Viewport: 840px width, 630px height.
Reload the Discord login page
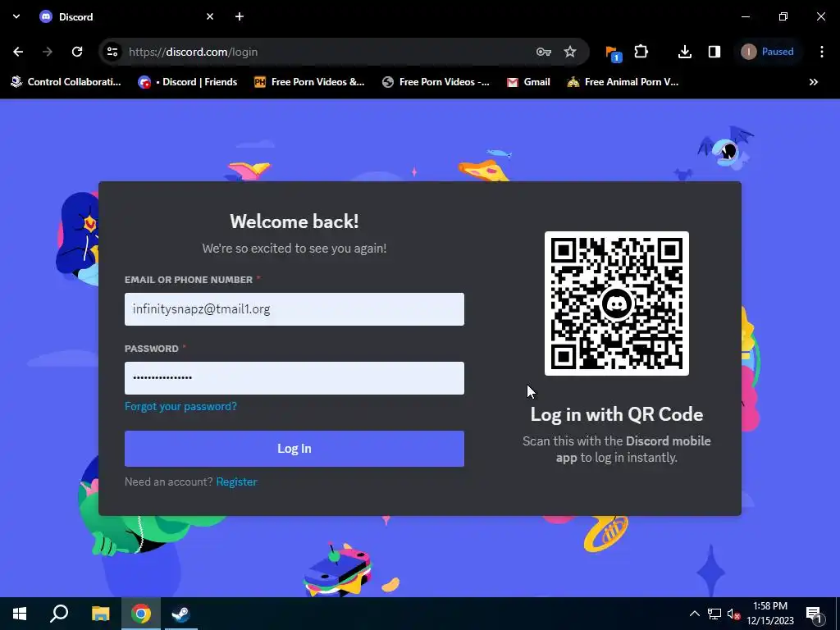[x=77, y=52]
